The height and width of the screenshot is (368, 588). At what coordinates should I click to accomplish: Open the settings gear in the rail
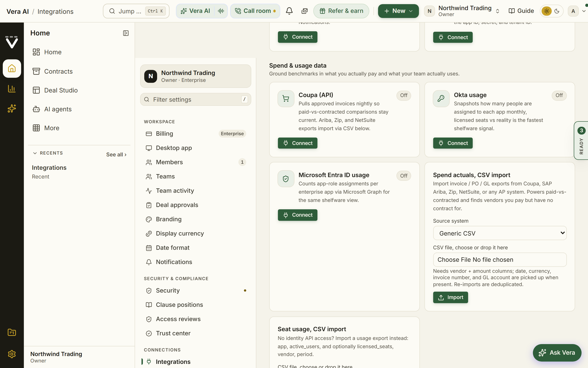pyautogui.click(x=12, y=354)
